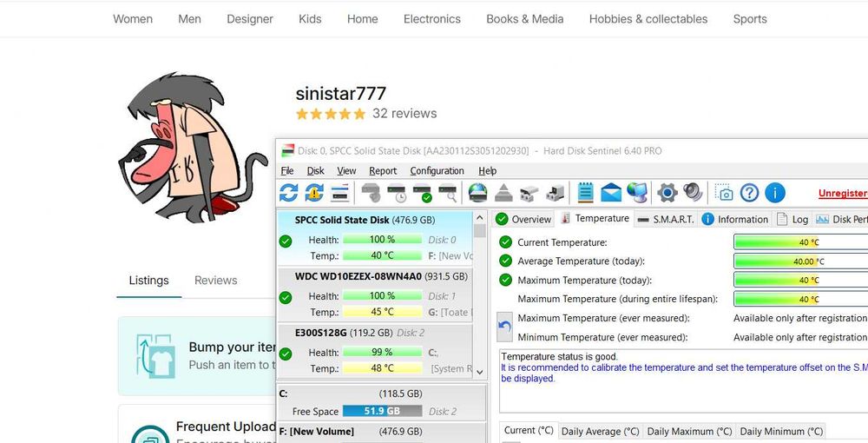Click the email envelope toolbar icon
The image size is (868, 443).
click(x=611, y=193)
